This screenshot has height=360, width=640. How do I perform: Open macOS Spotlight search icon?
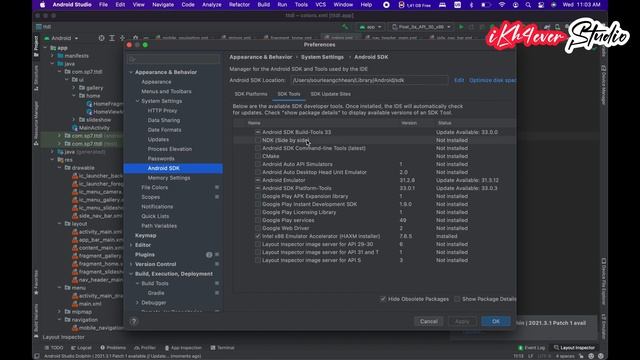click(x=528, y=5)
